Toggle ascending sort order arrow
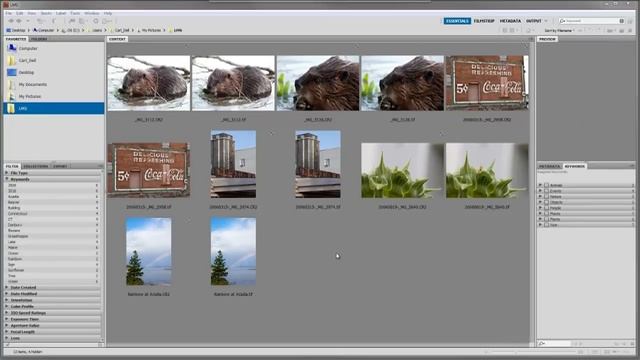The height and width of the screenshot is (360, 640). (580, 30)
